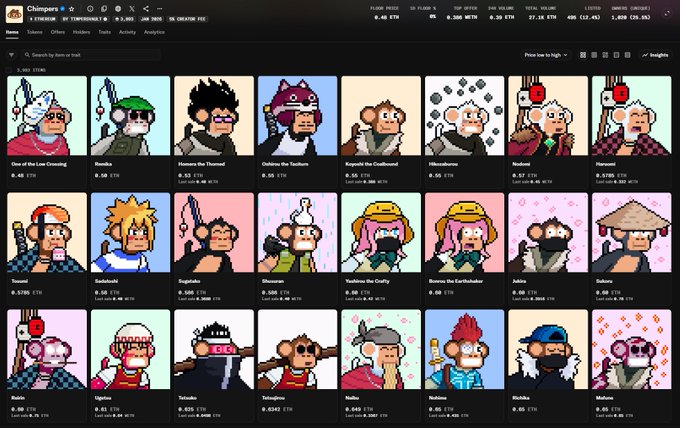Image resolution: width=680 pixels, height=428 pixels.
Task: Focus the Search by item or trait field
Action: click(91, 55)
